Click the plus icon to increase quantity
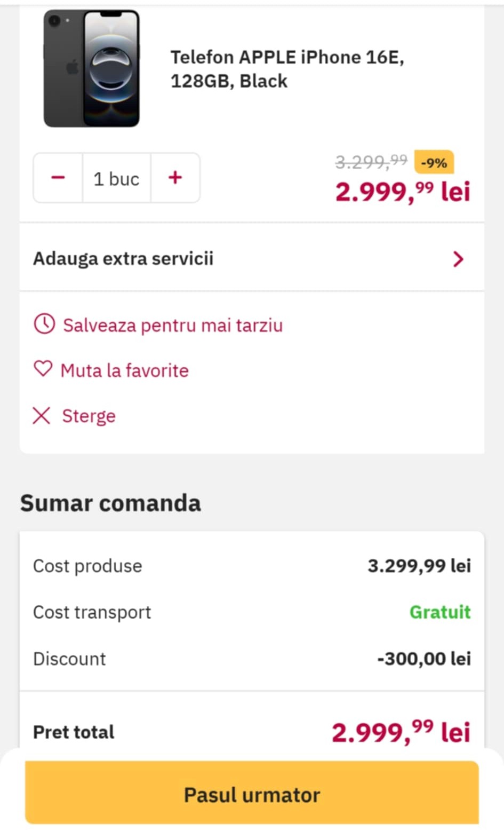Viewport: 504px width, 831px height. [x=175, y=178]
